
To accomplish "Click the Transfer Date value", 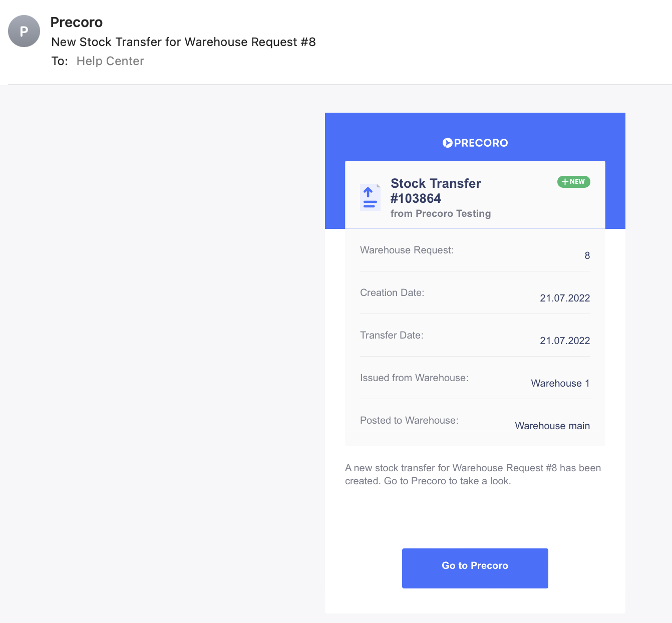I will pos(565,341).
